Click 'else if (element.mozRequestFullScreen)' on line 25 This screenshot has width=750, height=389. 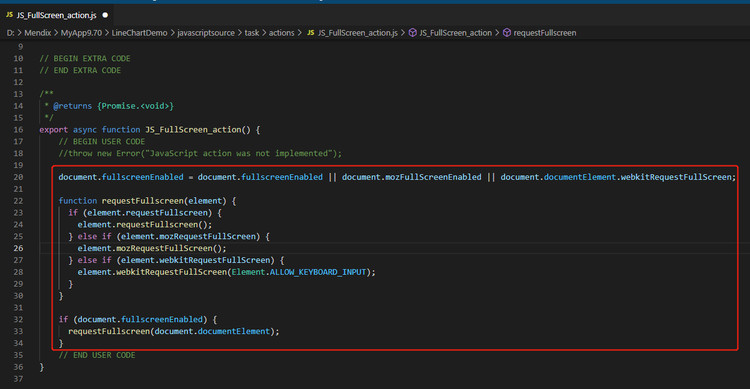168,236
